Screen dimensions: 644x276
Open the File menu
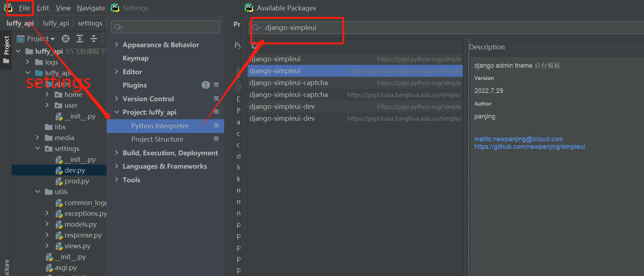tap(24, 8)
